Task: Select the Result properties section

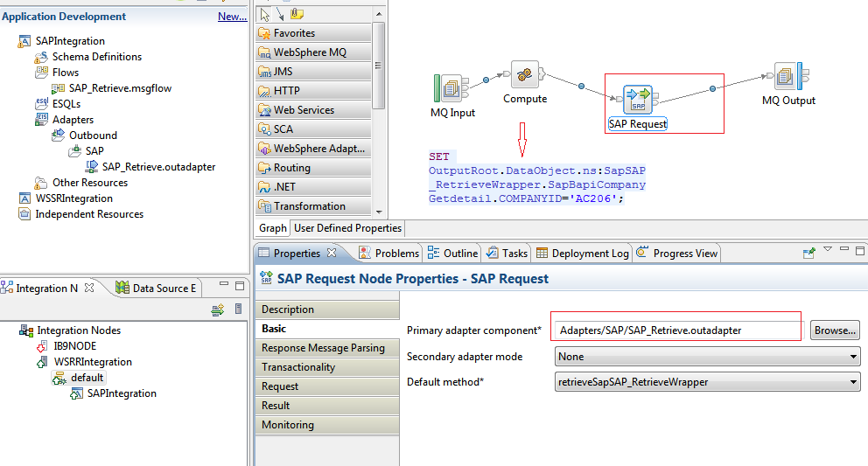Action: 327,406
